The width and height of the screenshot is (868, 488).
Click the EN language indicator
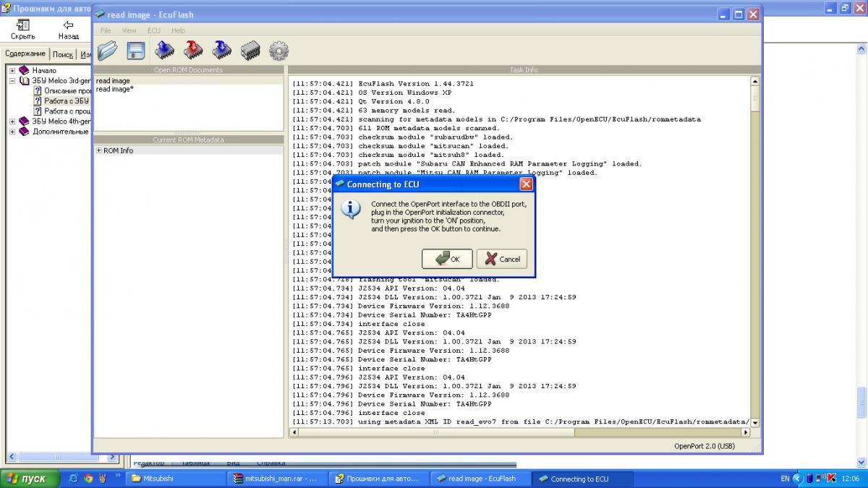(786, 479)
